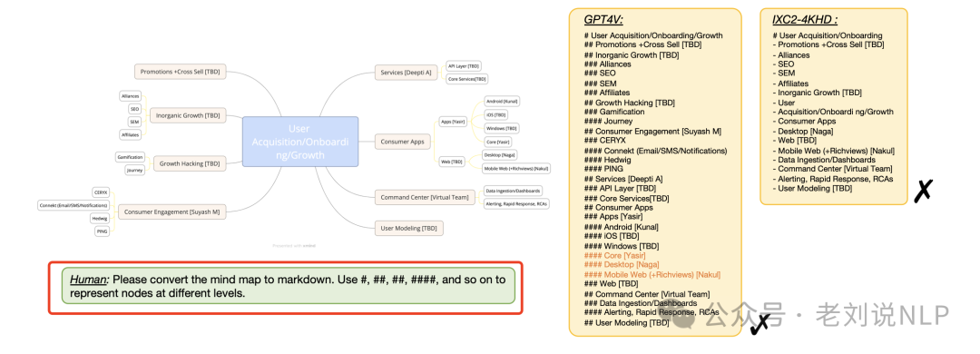Select the User Modeling [TBD] mind map node
Image resolution: width=980 pixels, height=354 pixels.
(408, 229)
